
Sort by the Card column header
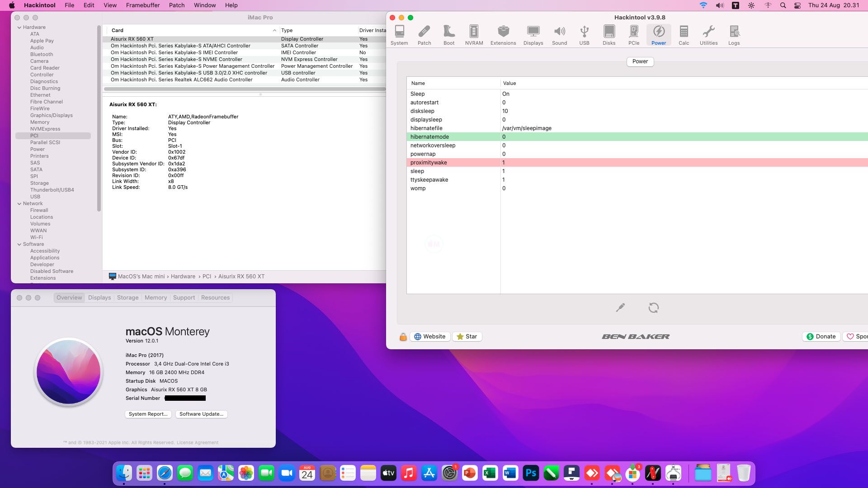coord(193,30)
